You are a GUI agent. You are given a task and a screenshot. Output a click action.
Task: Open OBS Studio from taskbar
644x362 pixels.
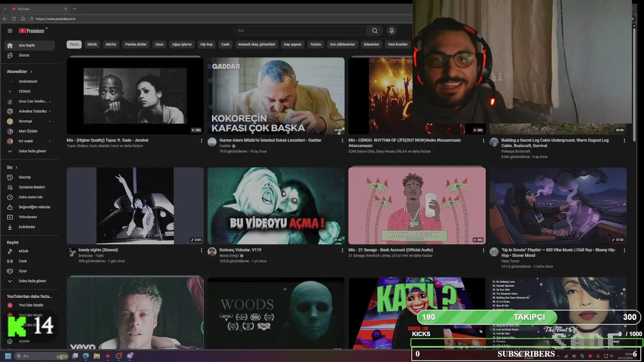(x=119, y=356)
